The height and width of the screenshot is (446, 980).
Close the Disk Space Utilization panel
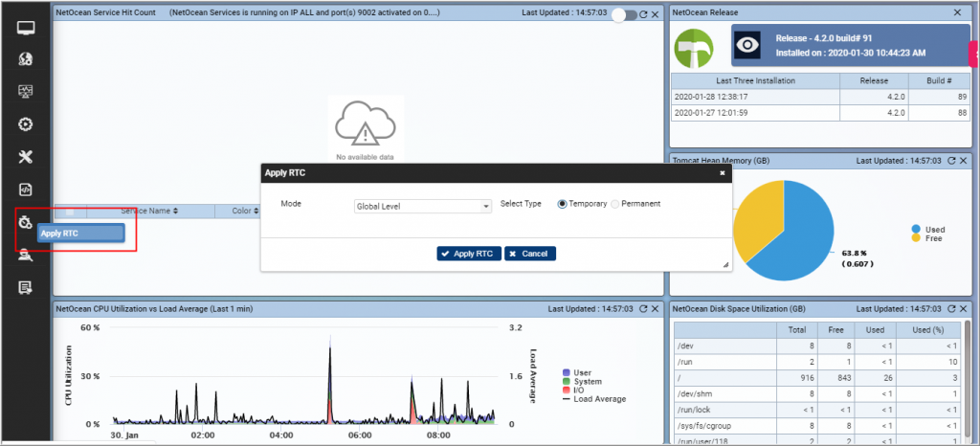click(964, 308)
